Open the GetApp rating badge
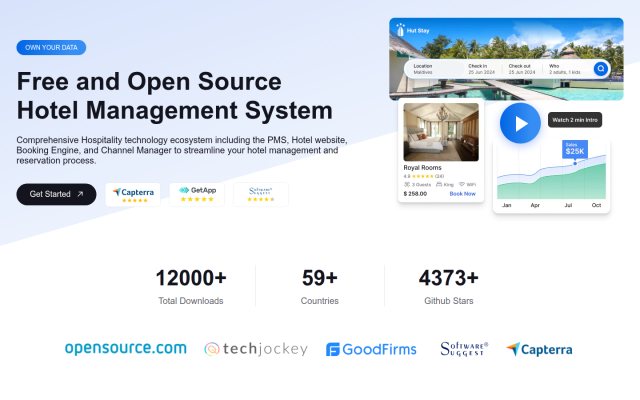The height and width of the screenshot is (400, 640). pos(197,194)
